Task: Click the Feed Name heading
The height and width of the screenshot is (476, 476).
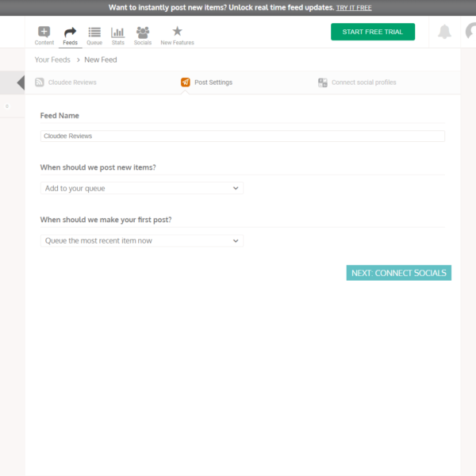Action: tap(59, 116)
